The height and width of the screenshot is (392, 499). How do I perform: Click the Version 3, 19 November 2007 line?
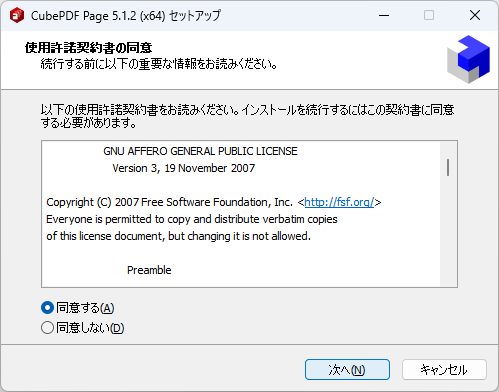coord(184,168)
